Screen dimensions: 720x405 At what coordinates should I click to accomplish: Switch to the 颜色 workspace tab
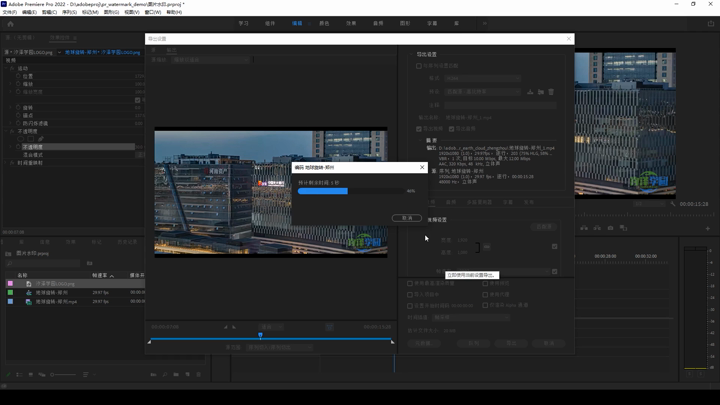pos(324,23)
